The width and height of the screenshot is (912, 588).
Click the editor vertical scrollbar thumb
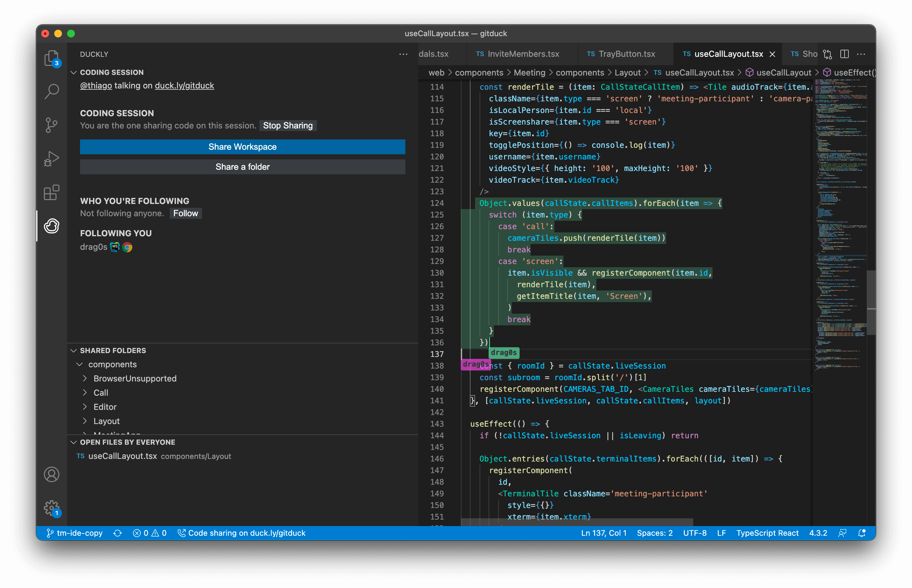tap(871, 302)
